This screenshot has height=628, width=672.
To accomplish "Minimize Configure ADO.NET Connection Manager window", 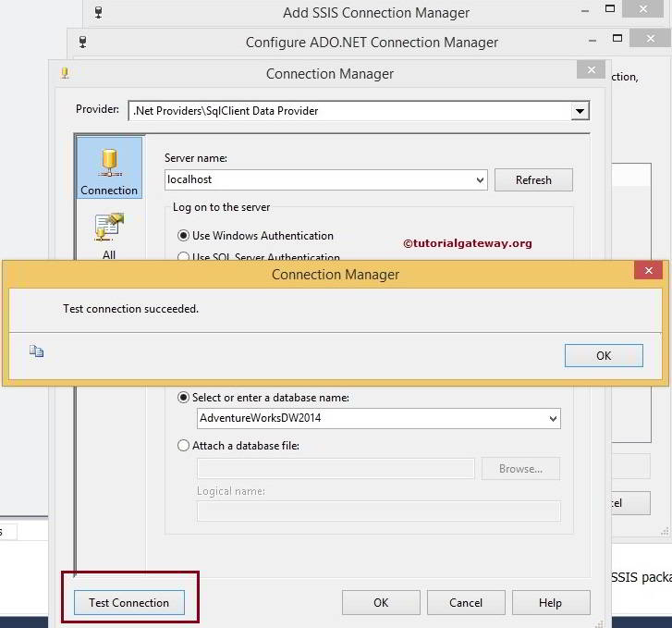I will [593, 41].
